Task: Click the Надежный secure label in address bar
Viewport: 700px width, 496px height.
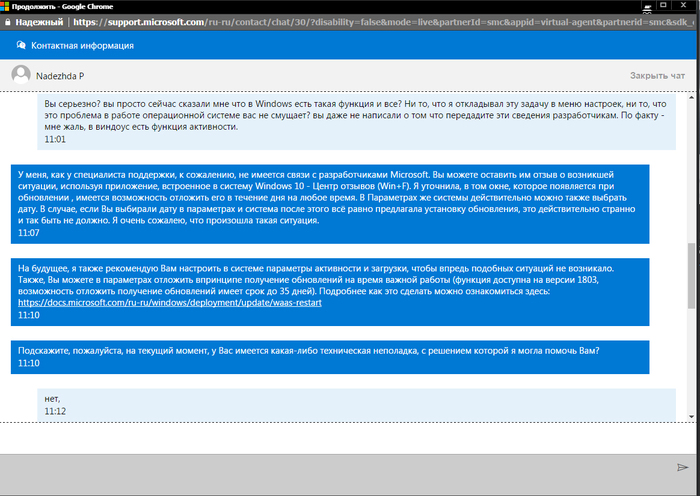Action: (x=39, y=22)
